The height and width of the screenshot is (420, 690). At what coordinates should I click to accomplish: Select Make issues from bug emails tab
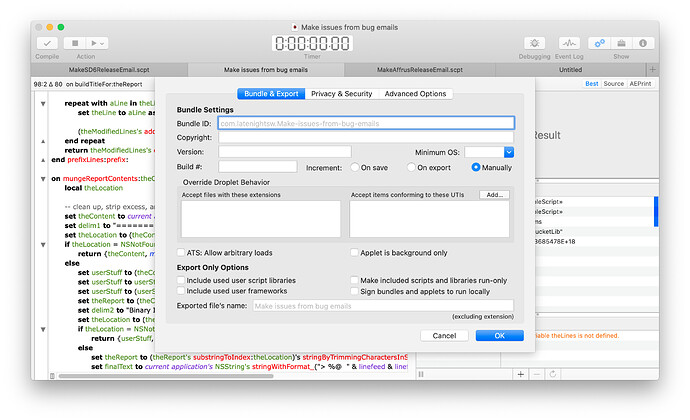(266, 70)
